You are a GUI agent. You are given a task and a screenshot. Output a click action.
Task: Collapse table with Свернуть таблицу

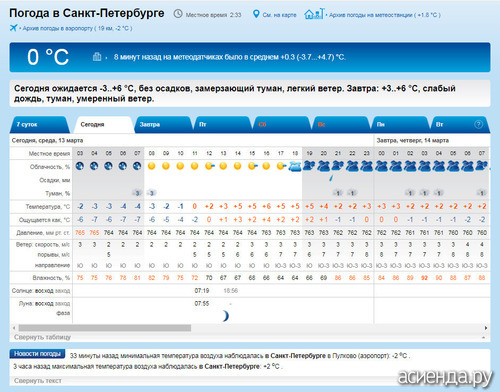coord(42,337)
